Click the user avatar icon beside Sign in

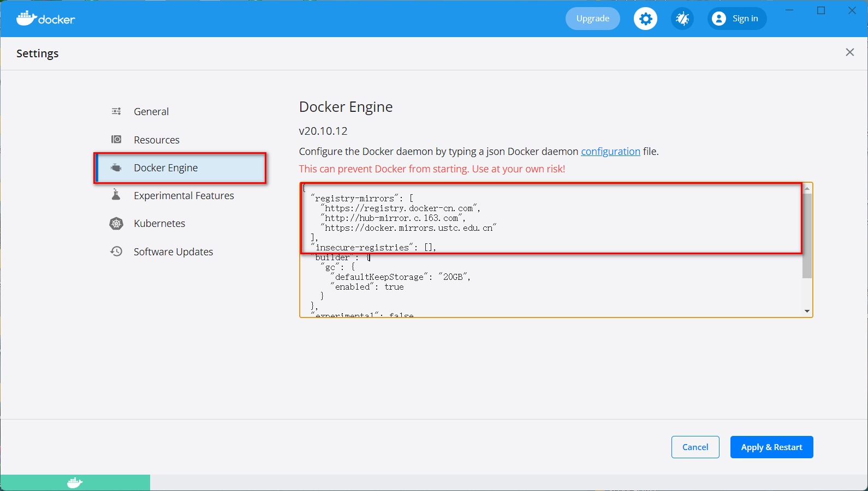click(719, 19)
